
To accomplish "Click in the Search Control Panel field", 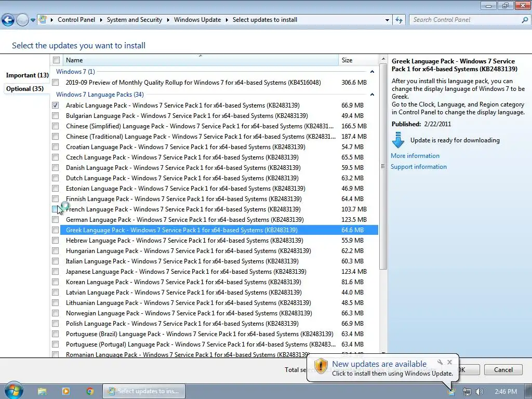I will pyautogui.click(x=465, y=20).
